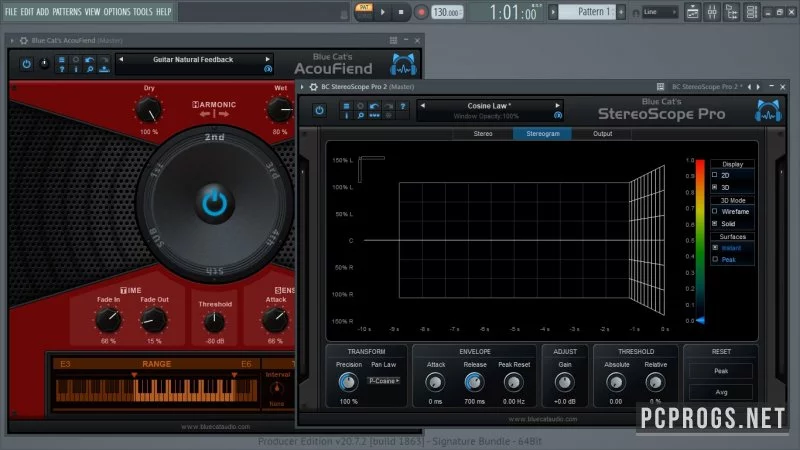
Task: Click the record button in transport
Action: [x=421, y=12]
